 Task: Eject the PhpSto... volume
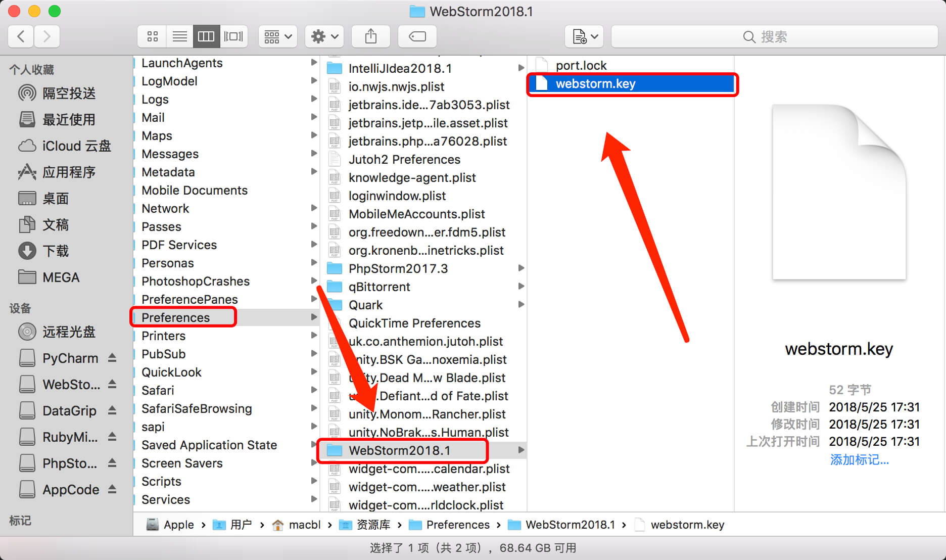click(x=112, y=463)
